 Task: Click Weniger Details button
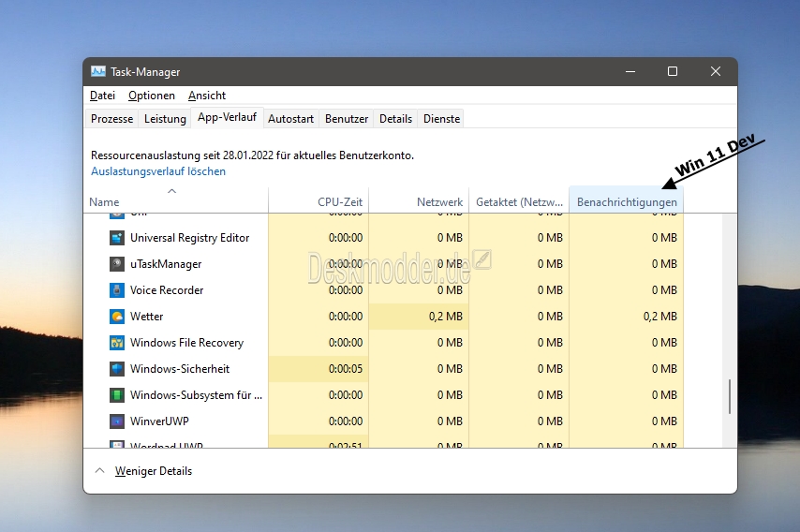point(154,471)
